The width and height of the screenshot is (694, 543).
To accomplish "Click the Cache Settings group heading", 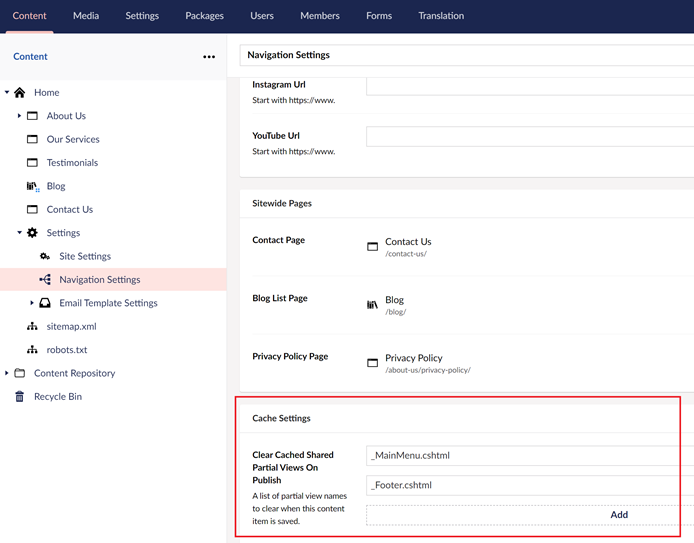I will point(281,418).
